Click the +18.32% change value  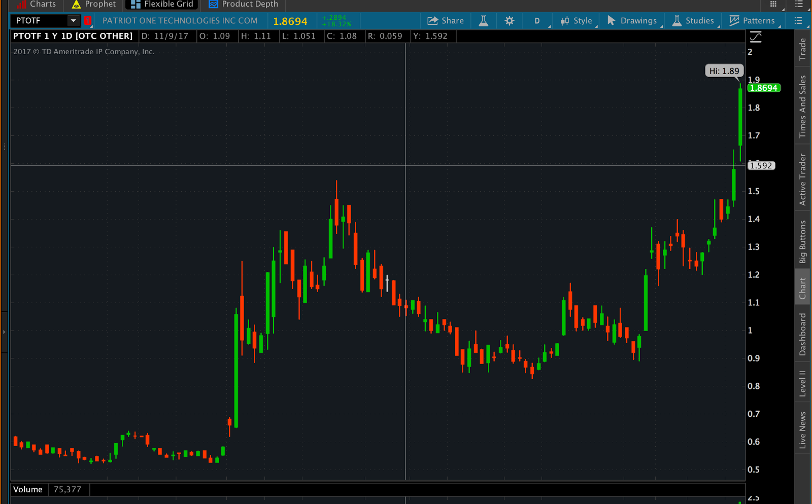pyautogui.click(x=336, y=24)
